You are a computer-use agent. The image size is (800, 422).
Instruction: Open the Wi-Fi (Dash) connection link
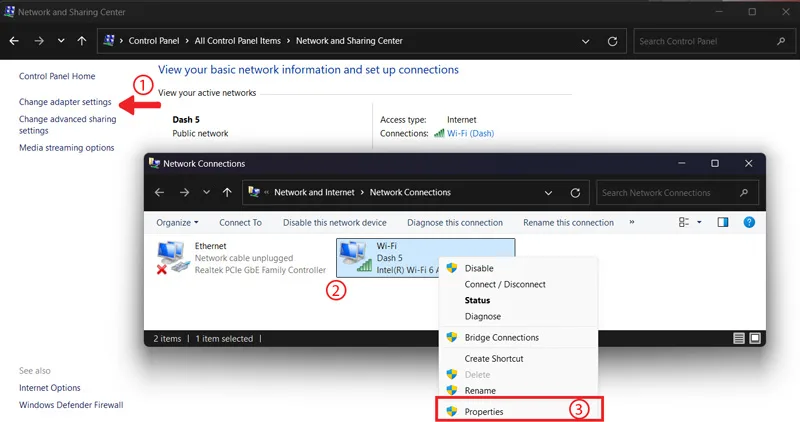click(470, 134)
